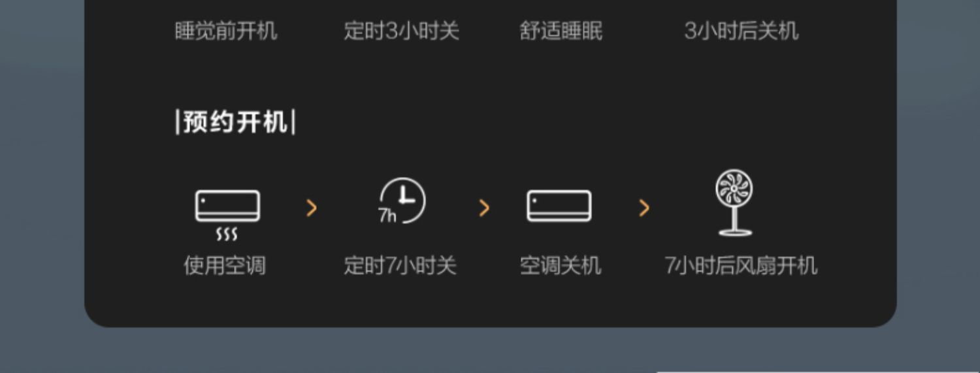Viewport: 980px width, 373px height.
Task: Click the 定时3小时关 text
Action: coord(402,31)
